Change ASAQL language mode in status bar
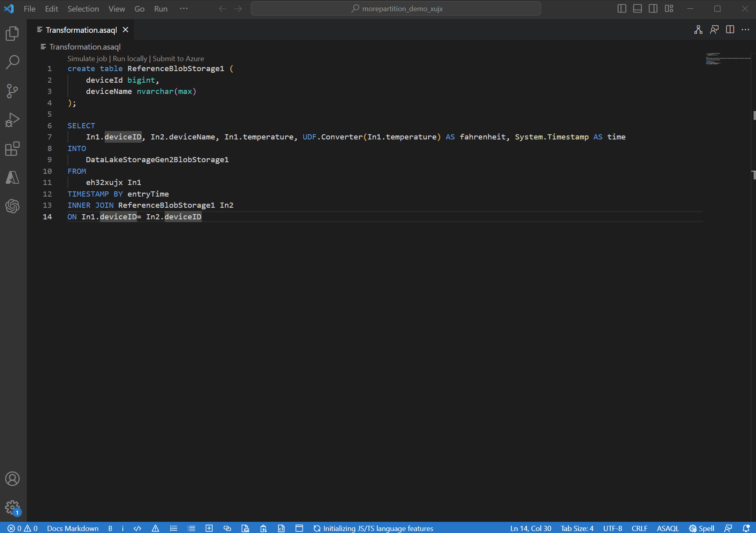756x533 pixels. [668, 528]
